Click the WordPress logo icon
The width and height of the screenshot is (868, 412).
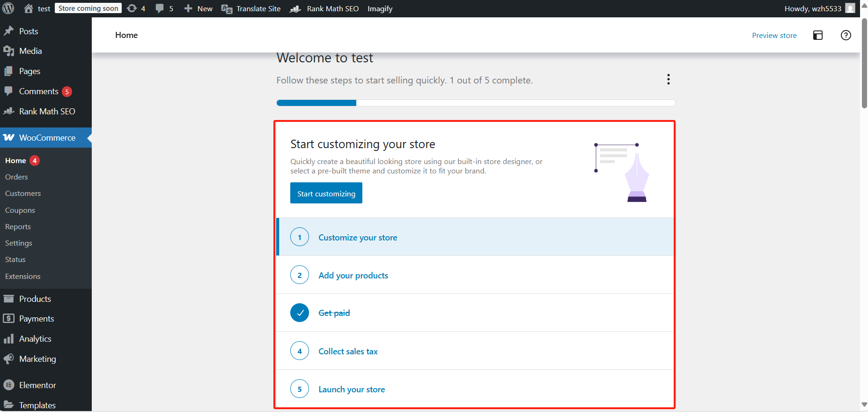pos(8,8)
